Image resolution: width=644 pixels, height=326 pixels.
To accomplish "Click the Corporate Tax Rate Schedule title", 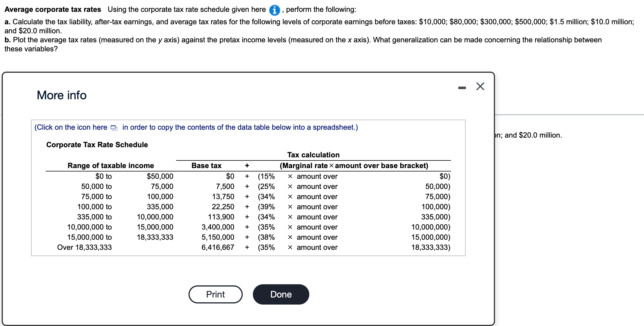I will pyautogui.click(x=97, y=145).
